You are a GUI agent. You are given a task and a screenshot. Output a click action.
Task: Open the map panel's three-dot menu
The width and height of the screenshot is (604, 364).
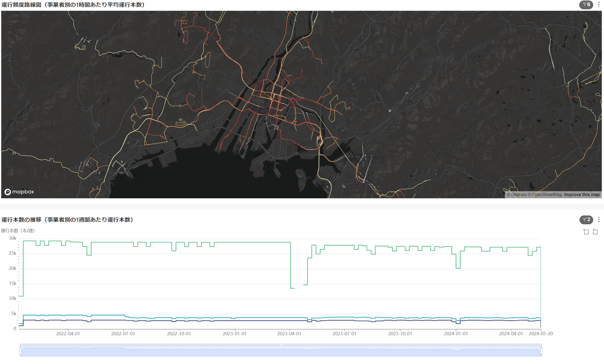coord(599,5)
